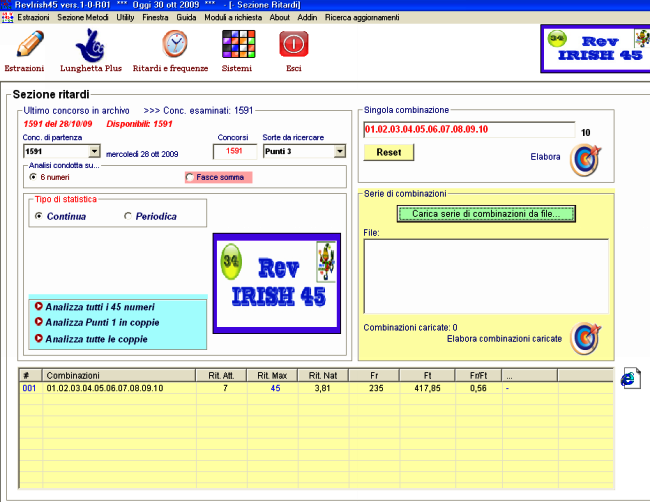
Task: Open the About menu
Action: coord(280,17)
